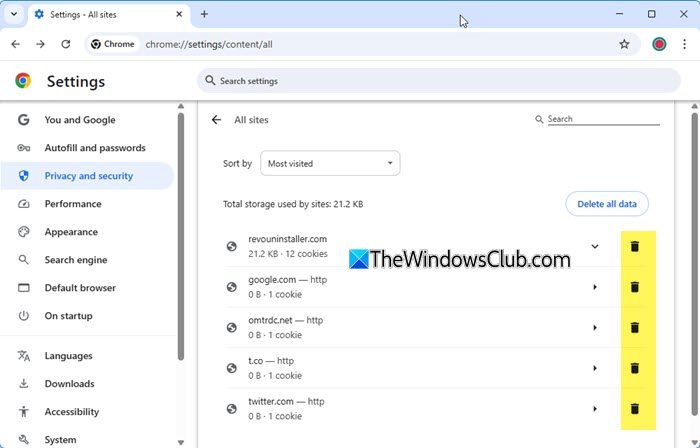Click the browser back arrow
The width and height of the screenshot is (700, 448).
pyautogui.click(x=16, y=44)
